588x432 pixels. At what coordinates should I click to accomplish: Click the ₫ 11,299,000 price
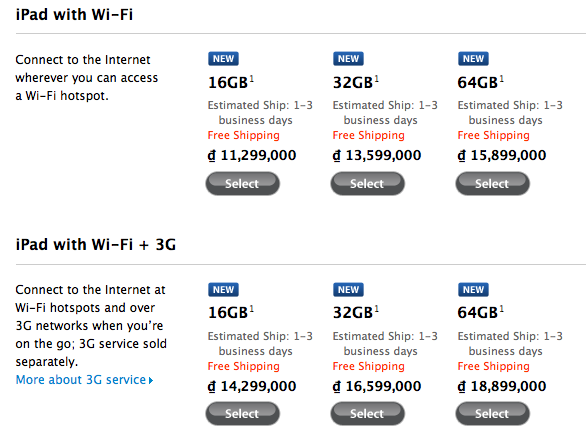252,155
